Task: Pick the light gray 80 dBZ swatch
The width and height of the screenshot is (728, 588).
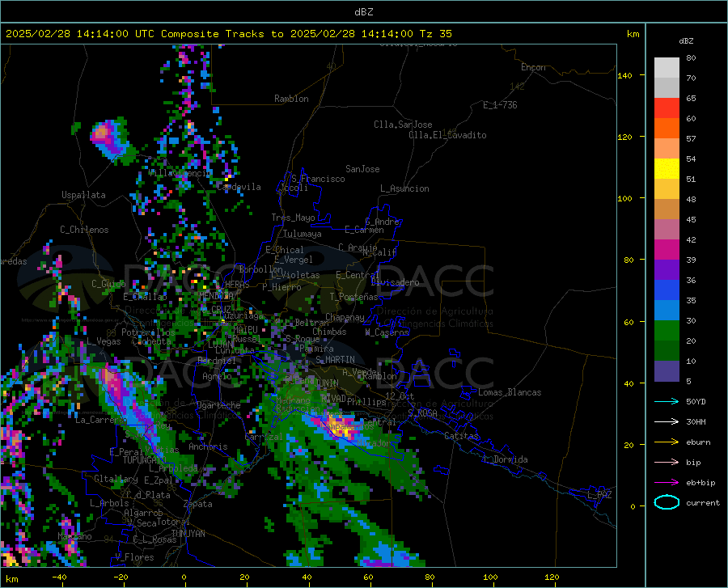Action: tap(667, 68)
